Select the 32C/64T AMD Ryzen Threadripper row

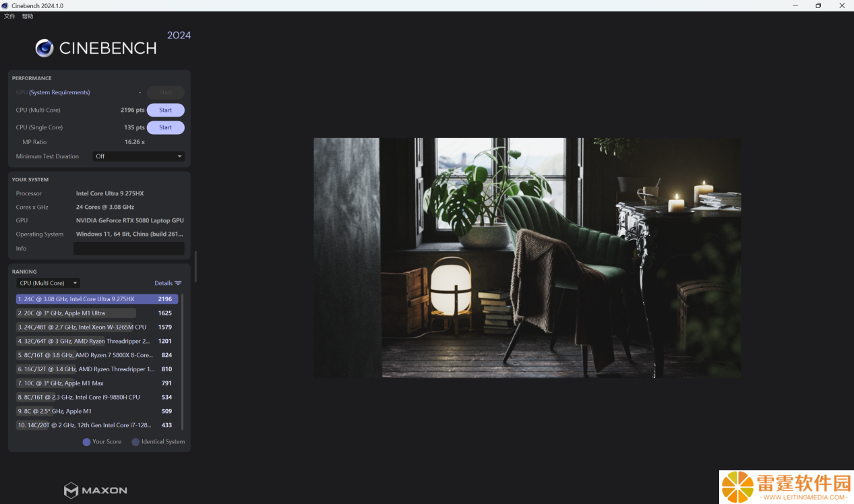(x=97, y=341)
